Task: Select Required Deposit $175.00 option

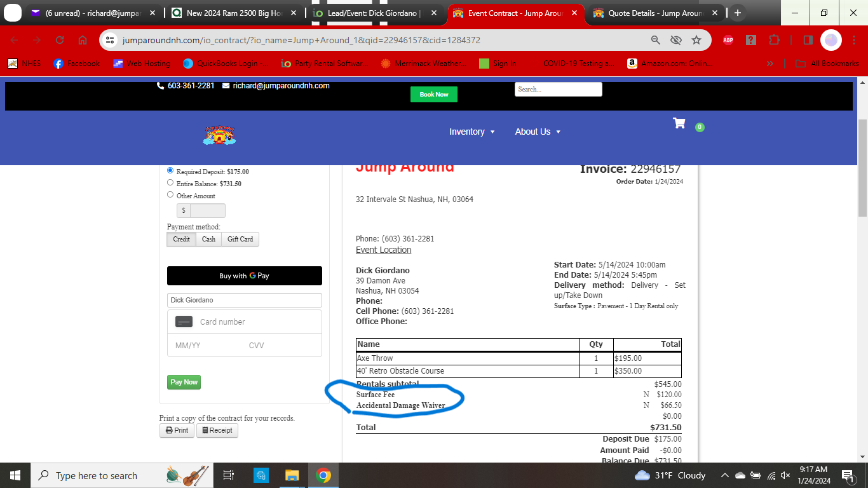Action: coord(170,170)
